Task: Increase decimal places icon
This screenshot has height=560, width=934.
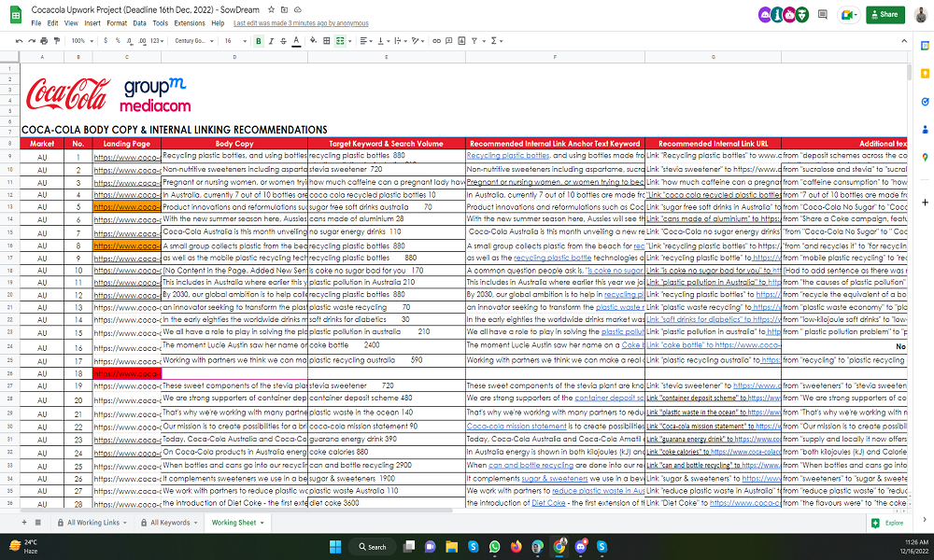Action: 142,41
